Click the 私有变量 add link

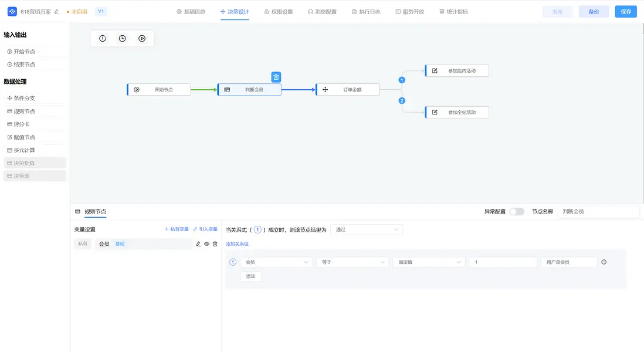pos(176,229)
